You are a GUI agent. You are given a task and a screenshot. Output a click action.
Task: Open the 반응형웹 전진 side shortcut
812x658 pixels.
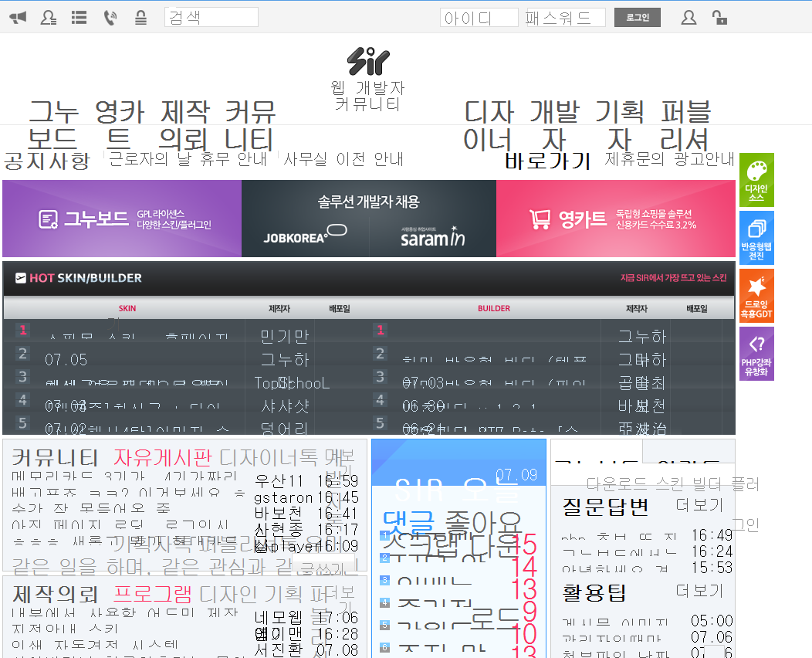(x=756, y=238)
